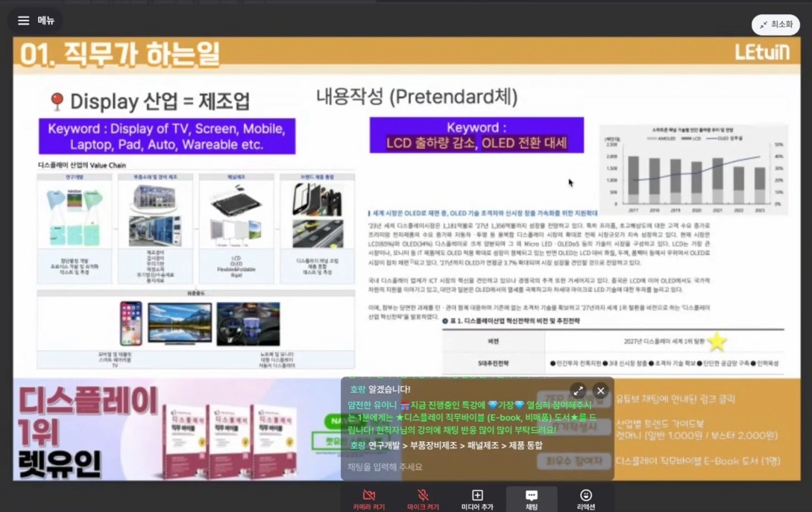Click the three 디스플레이 직무바이블 books image

(x=230, y=440)
